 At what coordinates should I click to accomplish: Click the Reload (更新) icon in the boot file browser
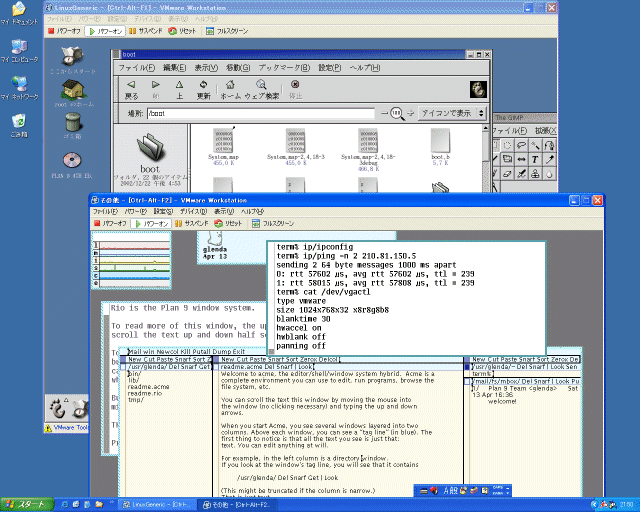[x=203, y=85]
